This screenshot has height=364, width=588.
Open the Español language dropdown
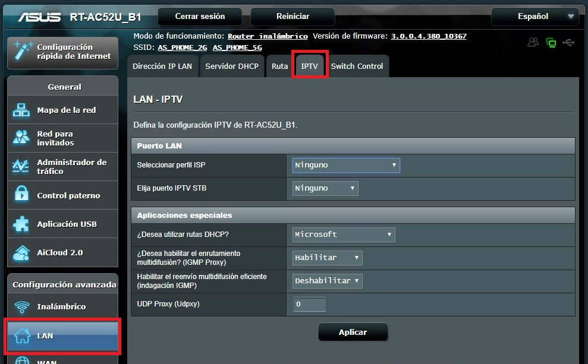click(535, 17)
